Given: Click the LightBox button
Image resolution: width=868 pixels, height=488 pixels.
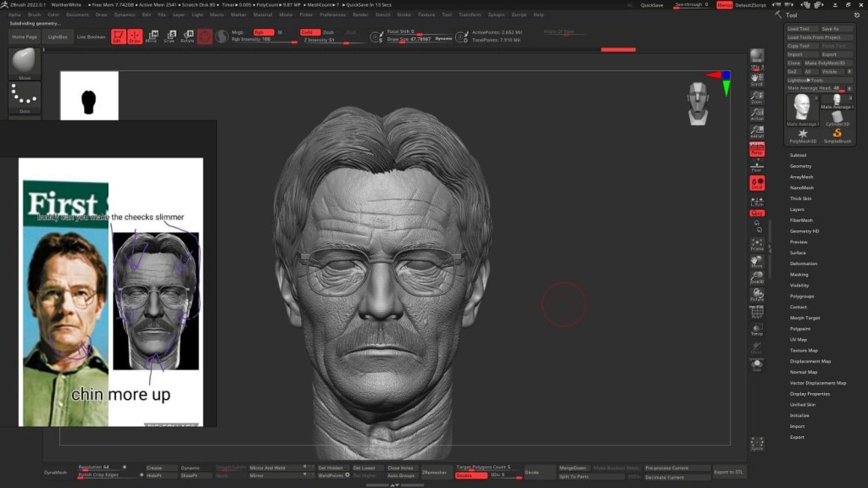Looking at the screenshot, I should click(58, 37).
